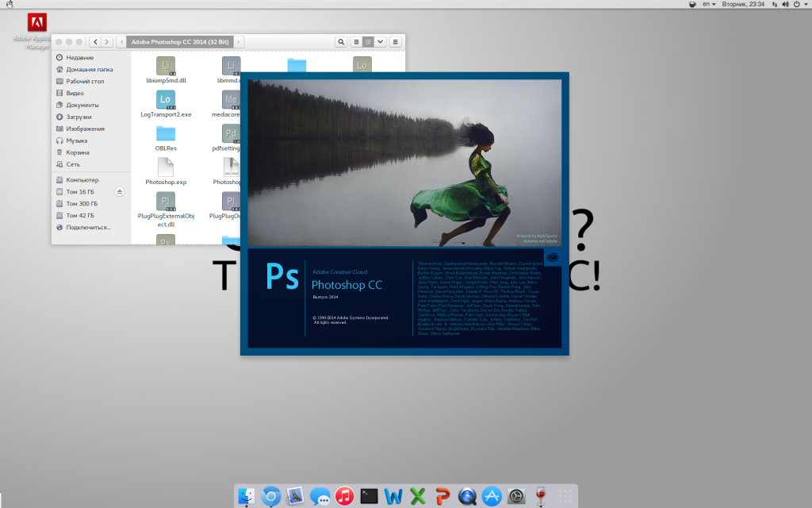Open the file manager hamburger menu
Viewport: 812px width, 508px height.
[395, 42]
